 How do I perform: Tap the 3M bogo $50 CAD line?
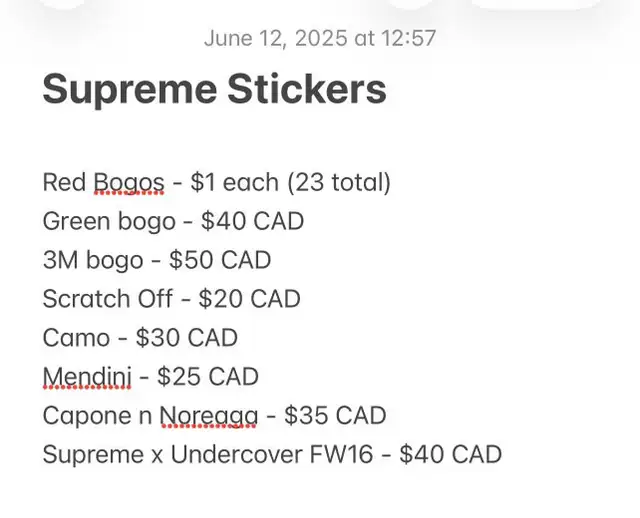coord(157,260)
